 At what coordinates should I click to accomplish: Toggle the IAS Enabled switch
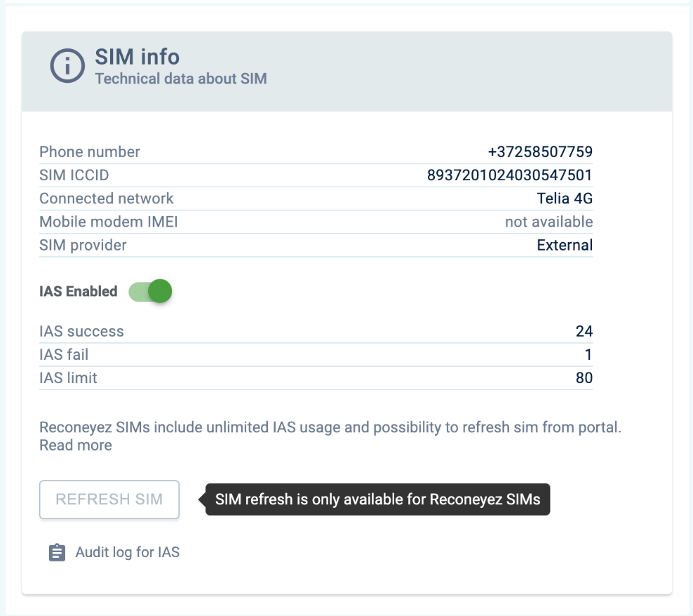151,291
